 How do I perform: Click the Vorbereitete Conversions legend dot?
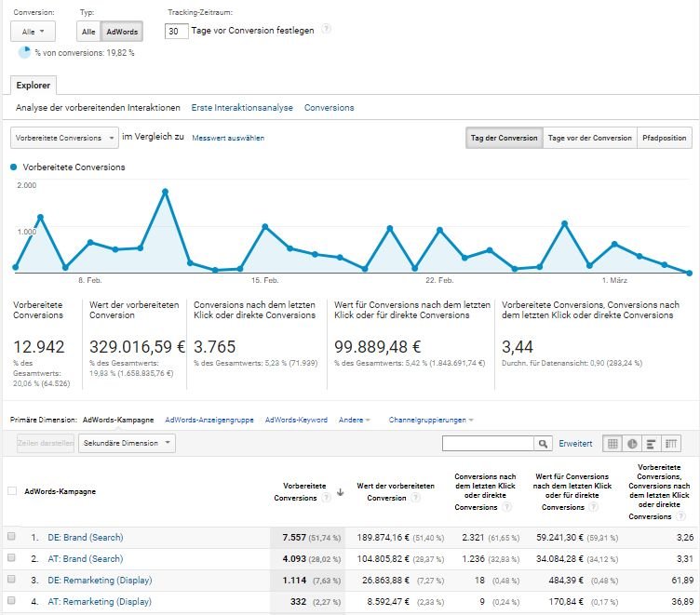13,167
